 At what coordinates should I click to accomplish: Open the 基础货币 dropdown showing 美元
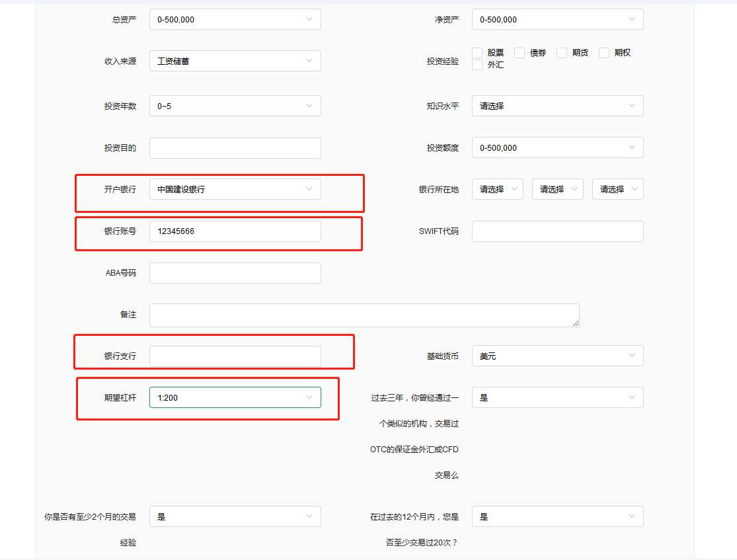coord(557,355)
